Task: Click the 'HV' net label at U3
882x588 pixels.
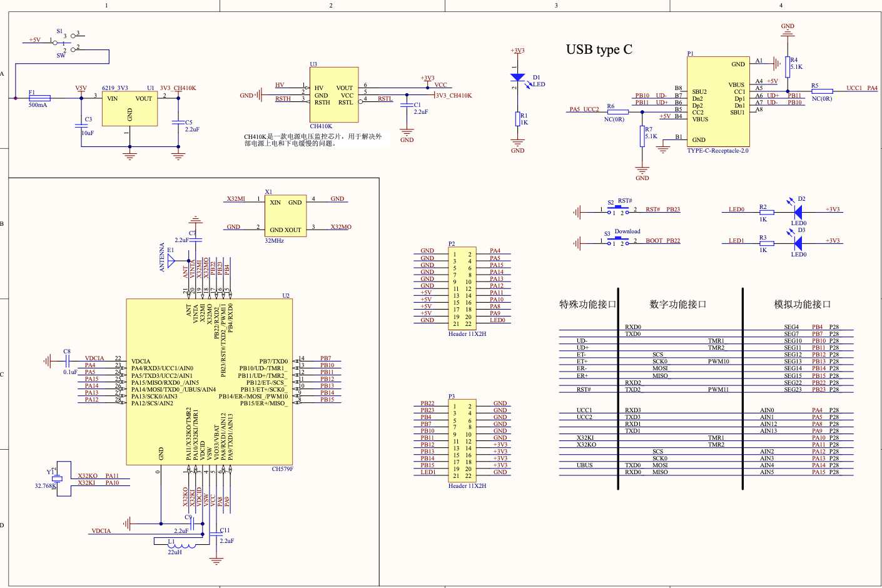Action: [x=280, y=85]
